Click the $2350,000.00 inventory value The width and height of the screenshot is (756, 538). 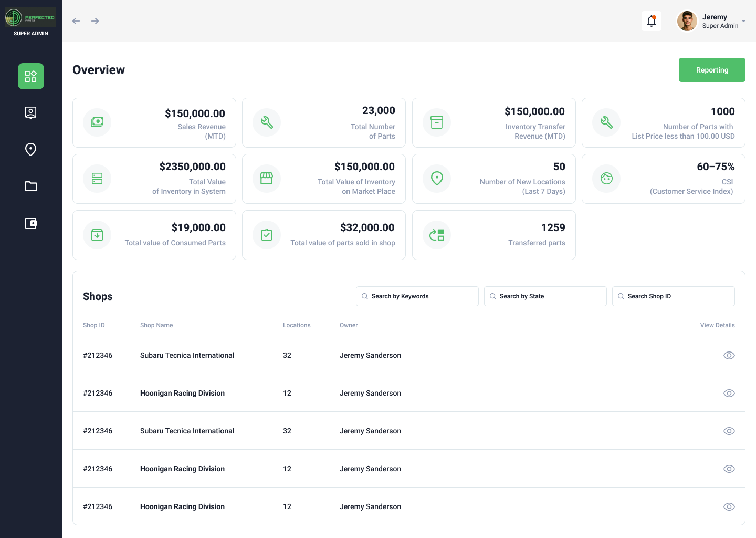(x=193, y=167)
